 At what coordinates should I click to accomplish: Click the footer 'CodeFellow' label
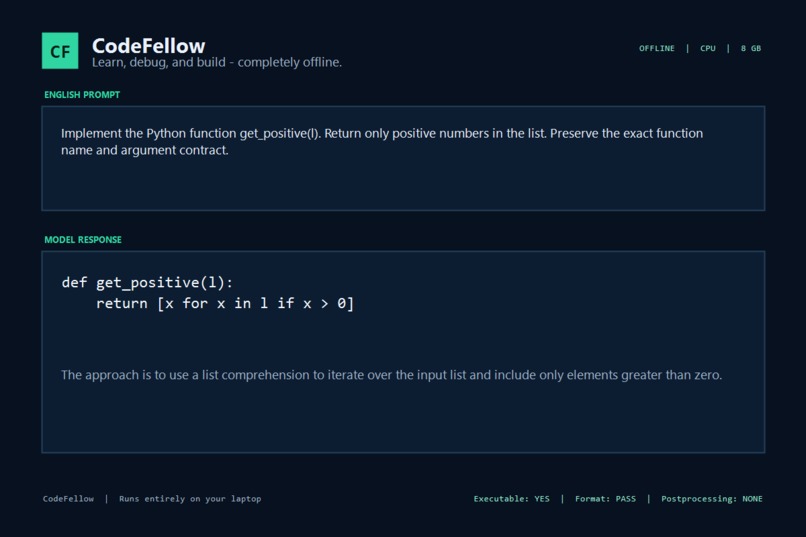tap(68, 498)
